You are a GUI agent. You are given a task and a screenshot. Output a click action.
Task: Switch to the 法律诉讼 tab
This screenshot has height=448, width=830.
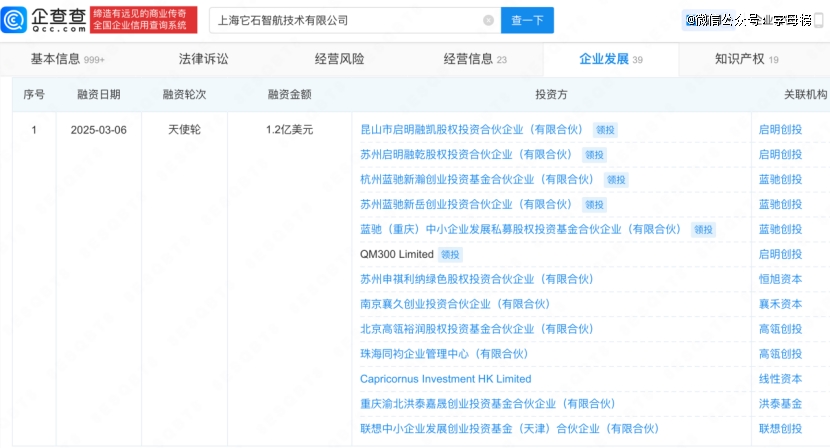[203, 59]
